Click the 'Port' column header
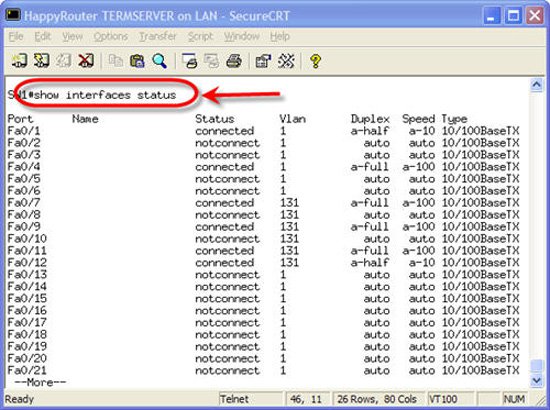 pos(20,119)
